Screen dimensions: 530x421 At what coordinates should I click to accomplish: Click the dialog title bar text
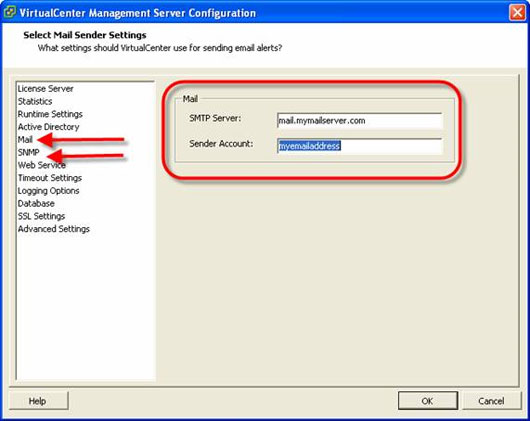tap(138, 13)
